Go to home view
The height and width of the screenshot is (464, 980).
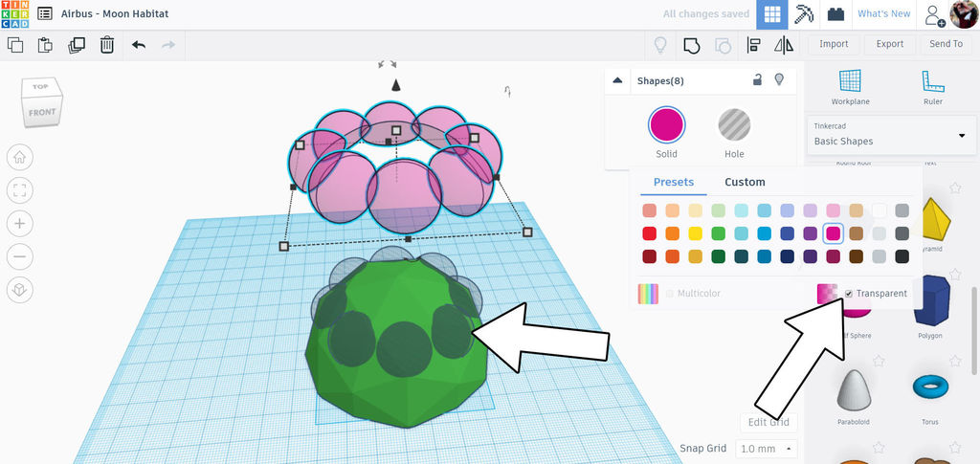[x=20, y=156]
